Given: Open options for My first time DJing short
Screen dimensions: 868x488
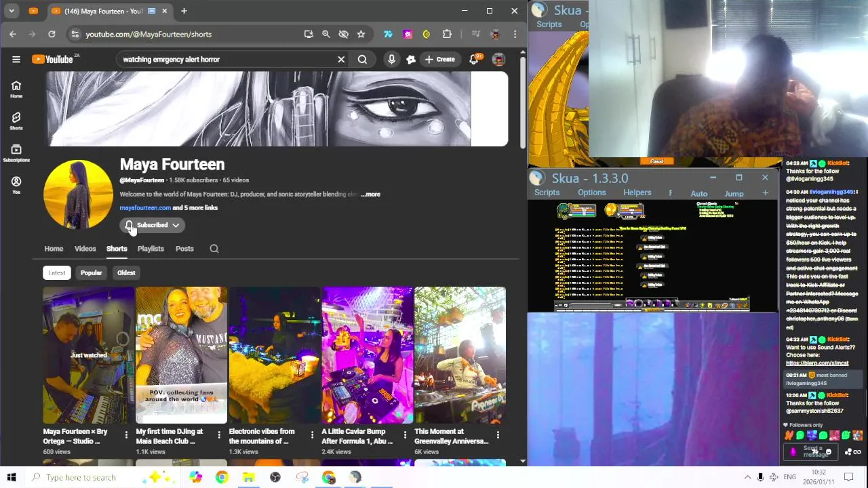Looking at the screenshot, I should [x=219, y=434].
